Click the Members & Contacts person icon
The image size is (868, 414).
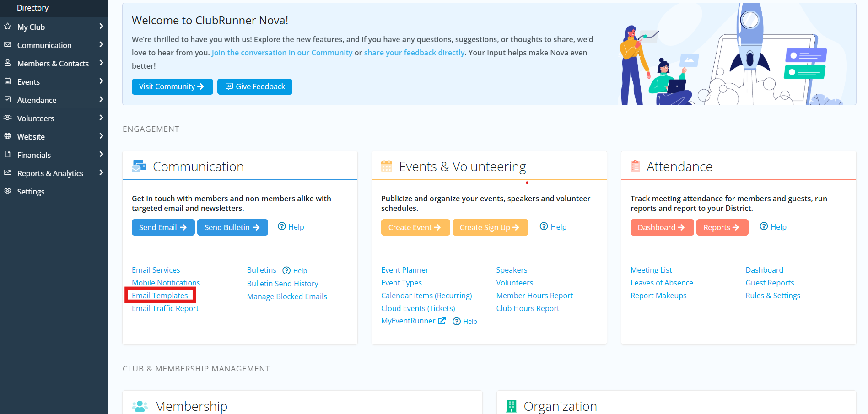click(8, 63)
